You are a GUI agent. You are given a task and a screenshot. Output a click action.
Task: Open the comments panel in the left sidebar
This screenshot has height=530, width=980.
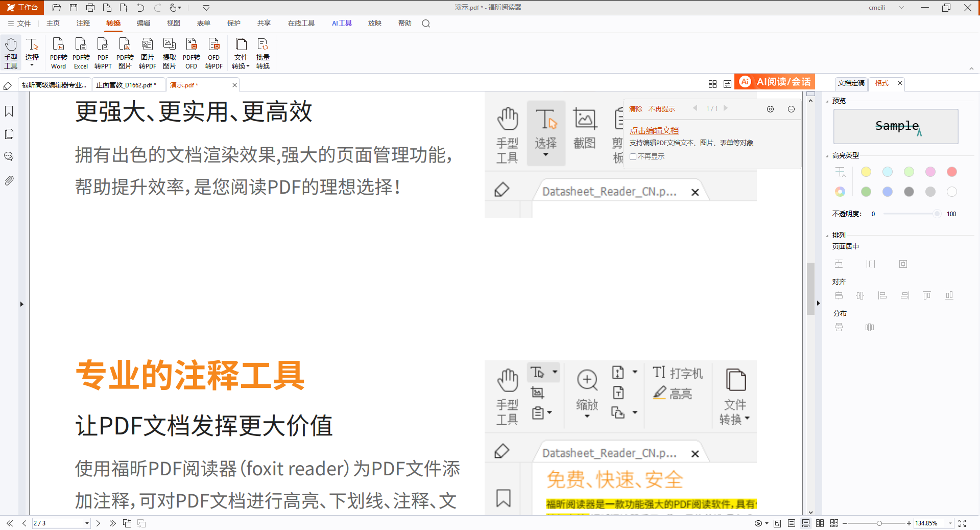[9, 156]
